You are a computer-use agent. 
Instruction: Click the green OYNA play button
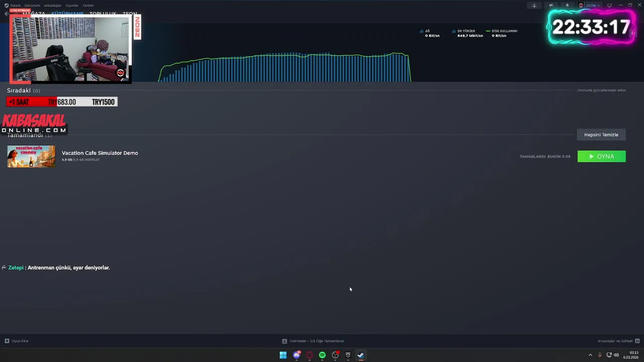point(602,156)
